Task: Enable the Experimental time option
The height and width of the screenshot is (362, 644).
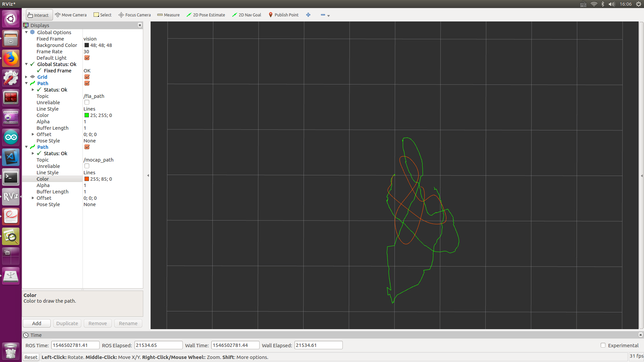Action: (603, 345)
